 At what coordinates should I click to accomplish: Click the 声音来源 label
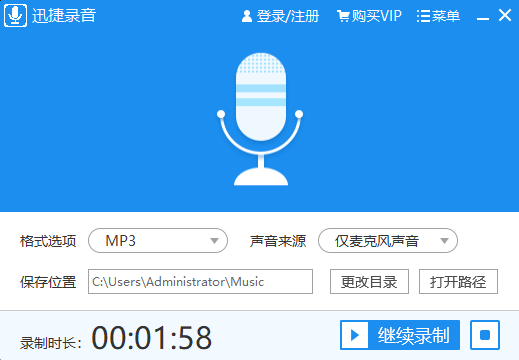[x=278, y=241]
